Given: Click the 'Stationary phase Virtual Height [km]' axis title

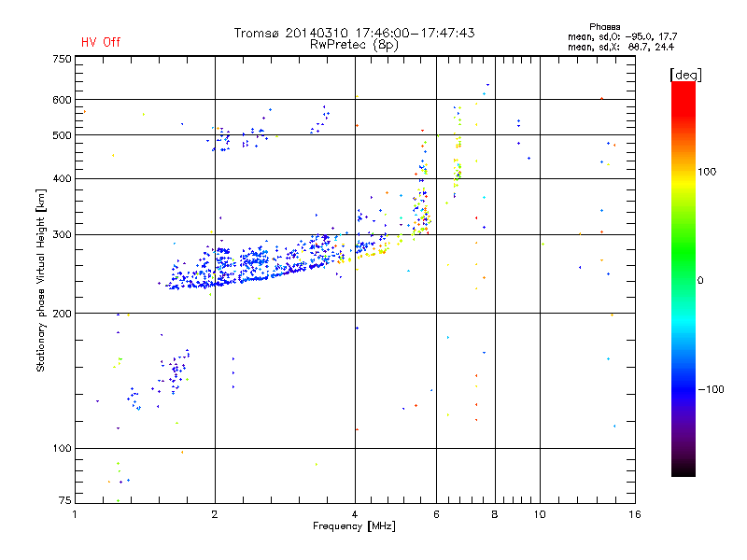Looking at the screenshot, I should (x=40, y=280).
